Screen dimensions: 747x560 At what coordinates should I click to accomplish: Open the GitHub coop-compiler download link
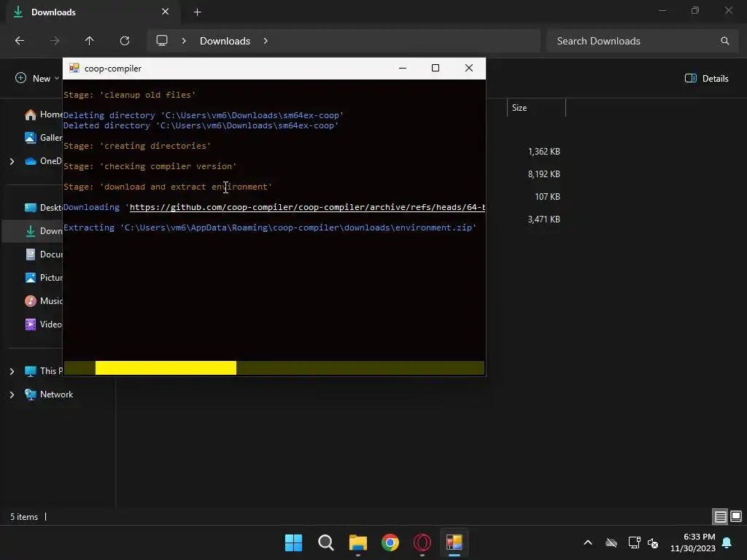307,207
